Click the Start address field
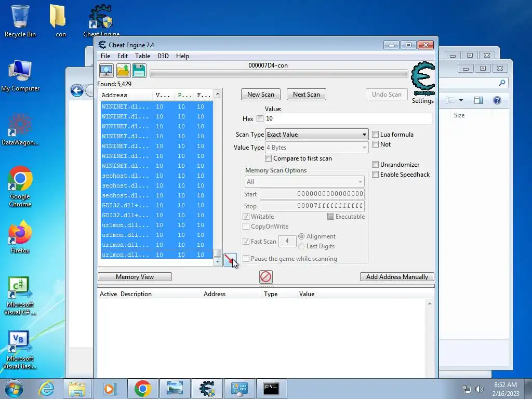The image size is (532, 399). pyautogui.click(x=312, y=194)
